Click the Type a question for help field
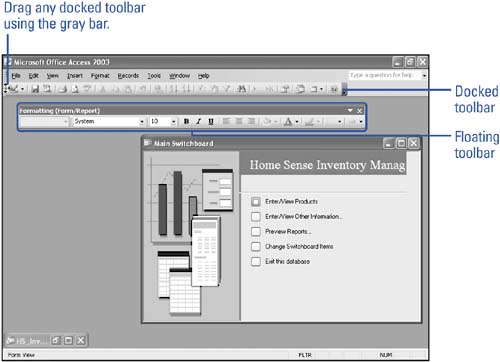The height and width of the screenshot is (362, 500). click(x=385, y=75)
